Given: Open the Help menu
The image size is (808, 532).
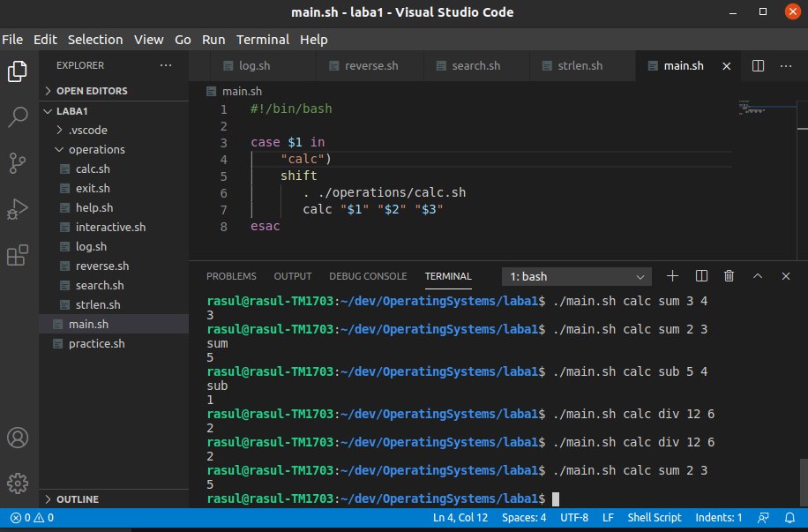Looking at the screenshot, I should click(x=314, y=40).
